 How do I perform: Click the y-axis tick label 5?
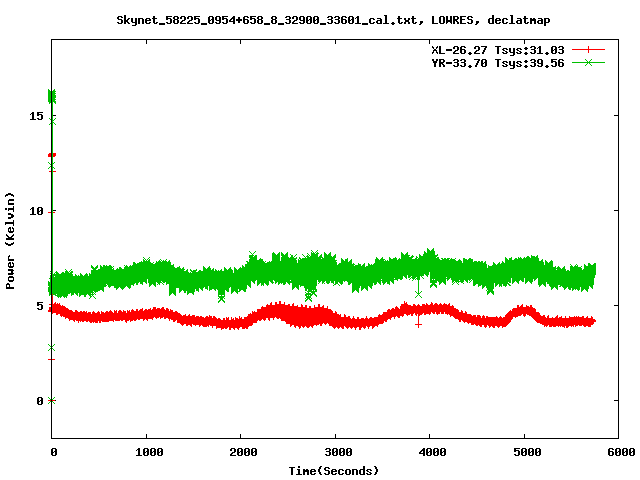click(40, 306)
